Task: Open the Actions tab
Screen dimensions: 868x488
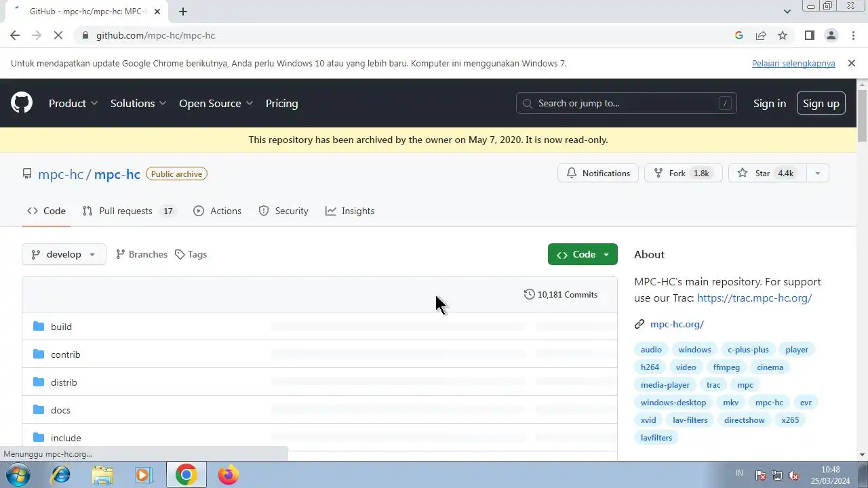Action: click(217, 211)
